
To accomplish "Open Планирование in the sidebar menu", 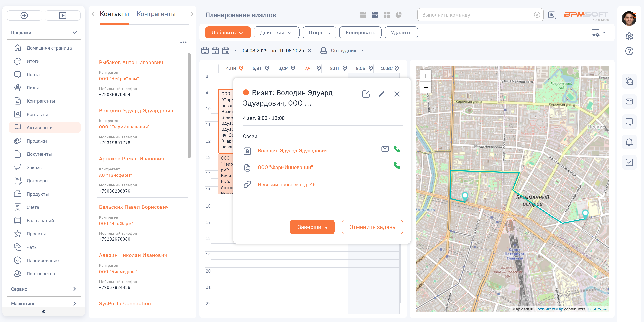I will (x=42, y=260).
